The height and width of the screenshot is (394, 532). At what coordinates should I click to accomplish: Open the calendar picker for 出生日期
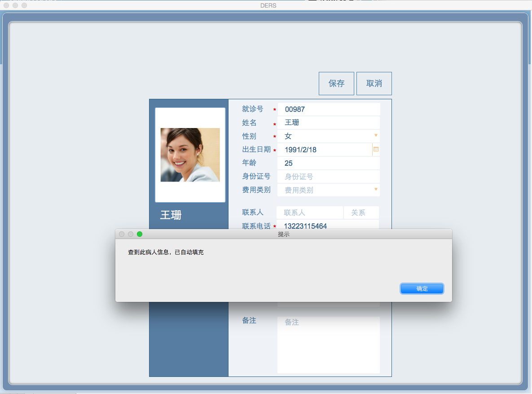pyautogui.click(x=376, y=150)
